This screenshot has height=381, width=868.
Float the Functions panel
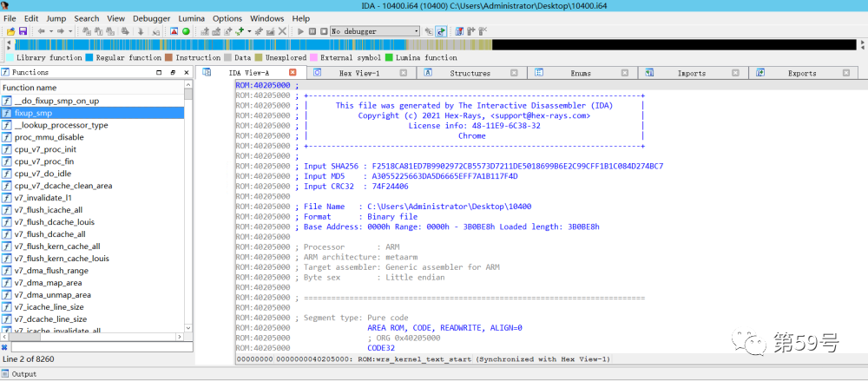point(173,73)
